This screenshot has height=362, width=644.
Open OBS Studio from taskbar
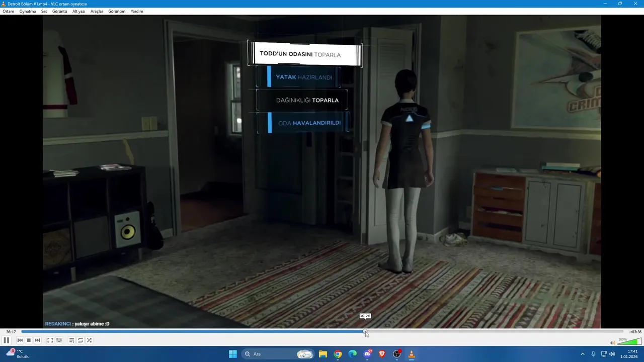[x=397, y=354]
